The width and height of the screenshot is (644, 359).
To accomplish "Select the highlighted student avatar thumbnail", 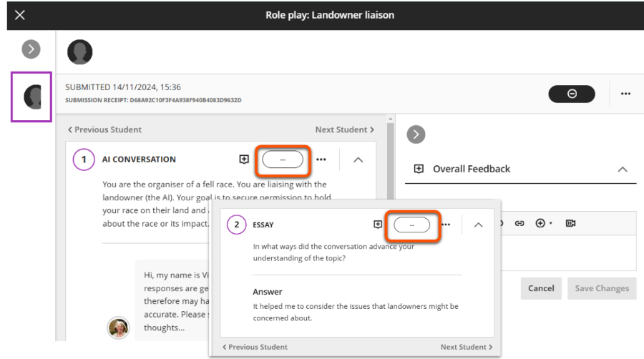I will pyautogui.click(x=32, y=97).
